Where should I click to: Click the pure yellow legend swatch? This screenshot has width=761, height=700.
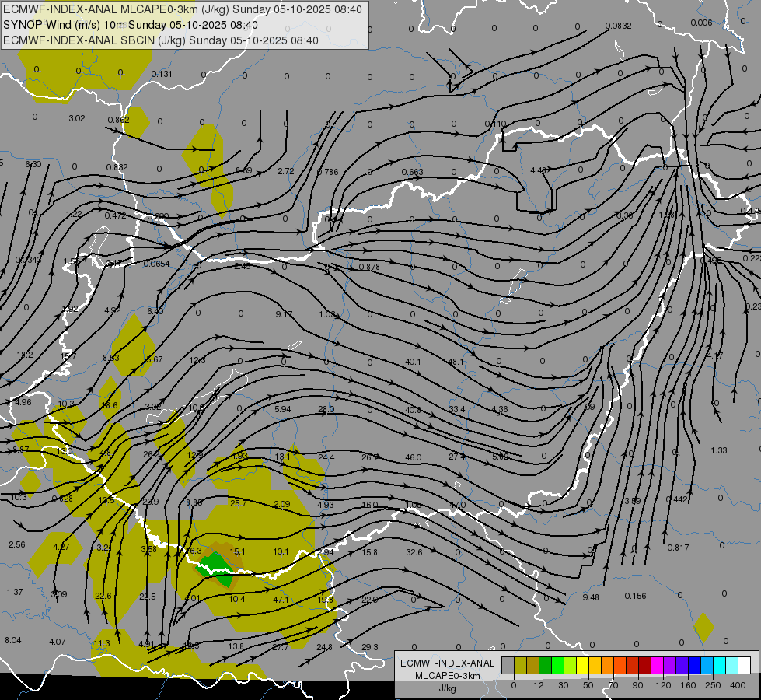pos(583,666)
